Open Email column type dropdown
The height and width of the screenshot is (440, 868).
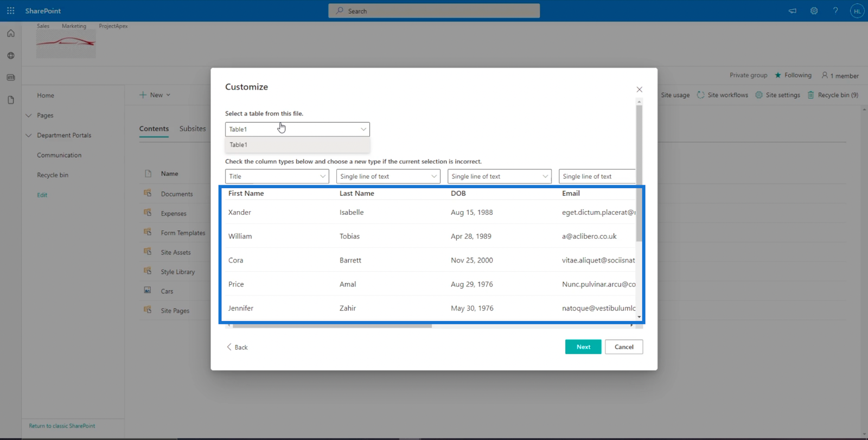pos(597,176)
